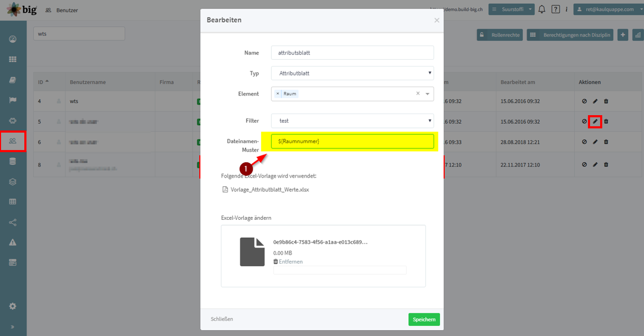
Task: Open the dashboard gauge icon in sidebar
Action: [x=13, y=39]
